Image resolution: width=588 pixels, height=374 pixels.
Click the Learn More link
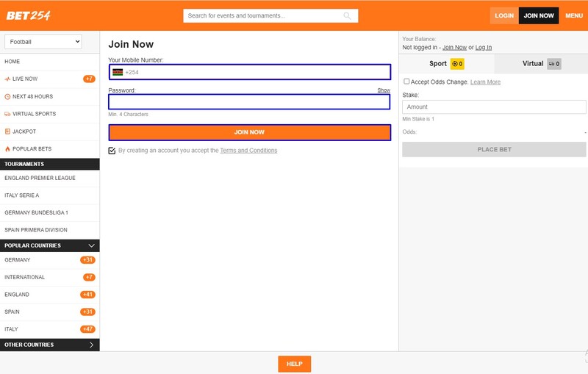click(x=485, y=82)
